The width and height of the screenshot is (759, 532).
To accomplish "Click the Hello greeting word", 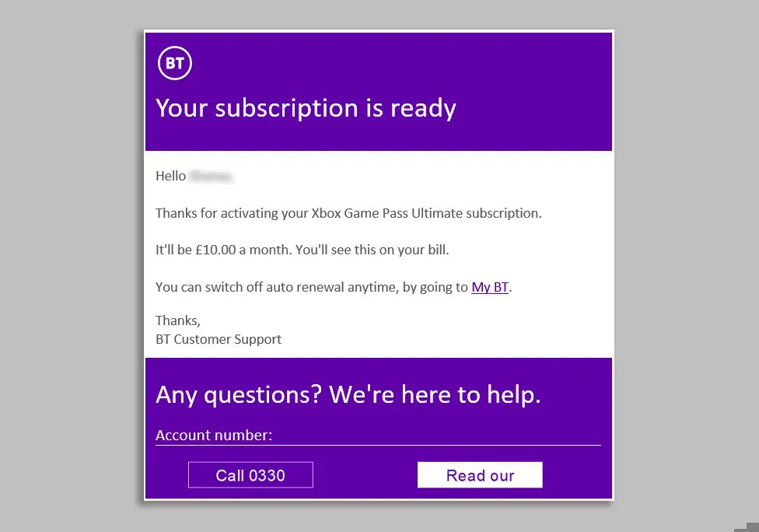I will 170,177.
